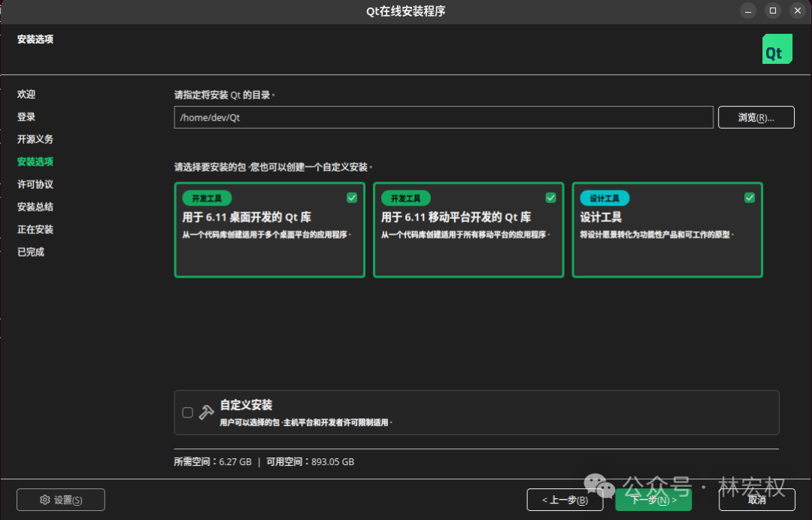This screenshot has width=812, height=520.
Task: Select 欢迎 step in sidebar
Action: click(26, 94)
